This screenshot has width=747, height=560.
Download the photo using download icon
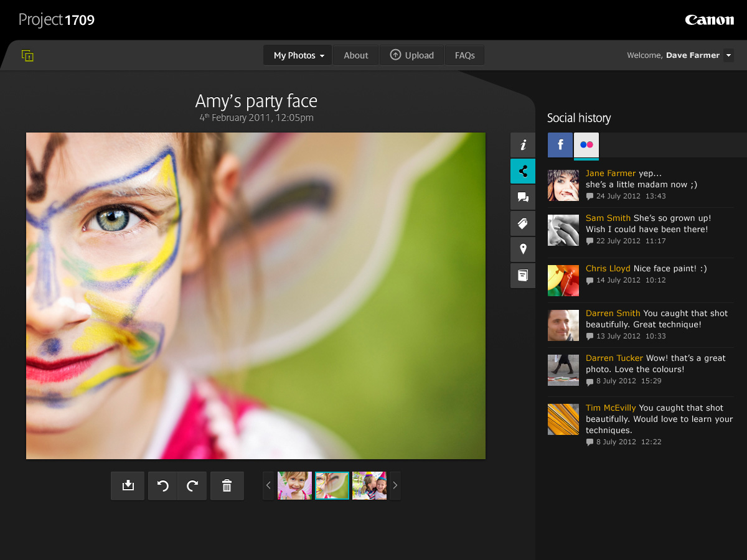(128, 486)
